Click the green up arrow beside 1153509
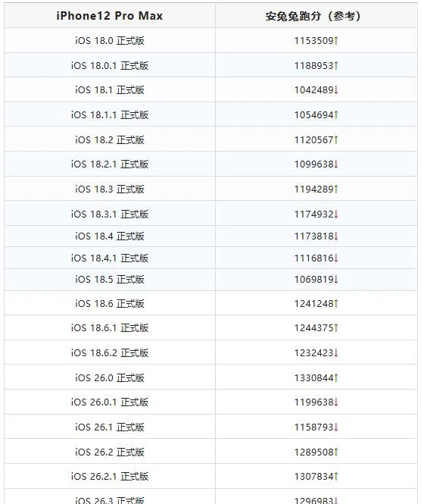This screenshot has height=504, width=421. click(336, 41)
